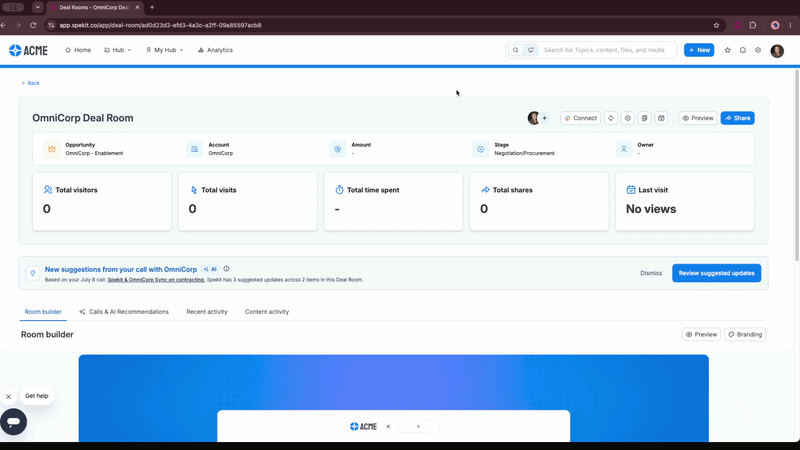Switch to Calls & AI Recommendations tab
The image size is (800, 450).
coord(124,312)
